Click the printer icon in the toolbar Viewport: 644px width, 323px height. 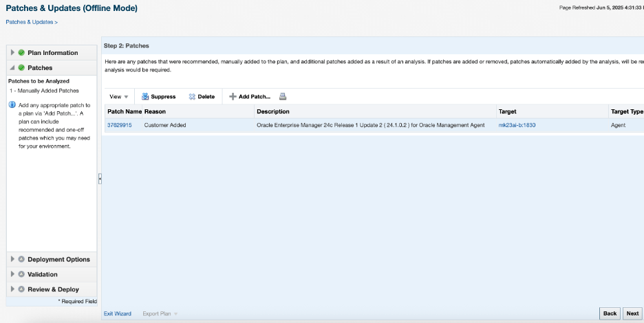tap(283, 97)
